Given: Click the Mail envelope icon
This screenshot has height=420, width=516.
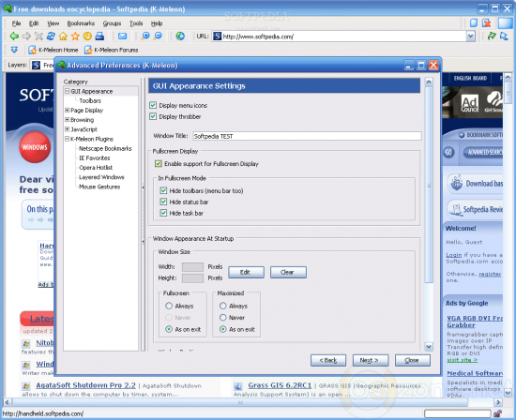Looking at the screenshot, I should point(122,37).
